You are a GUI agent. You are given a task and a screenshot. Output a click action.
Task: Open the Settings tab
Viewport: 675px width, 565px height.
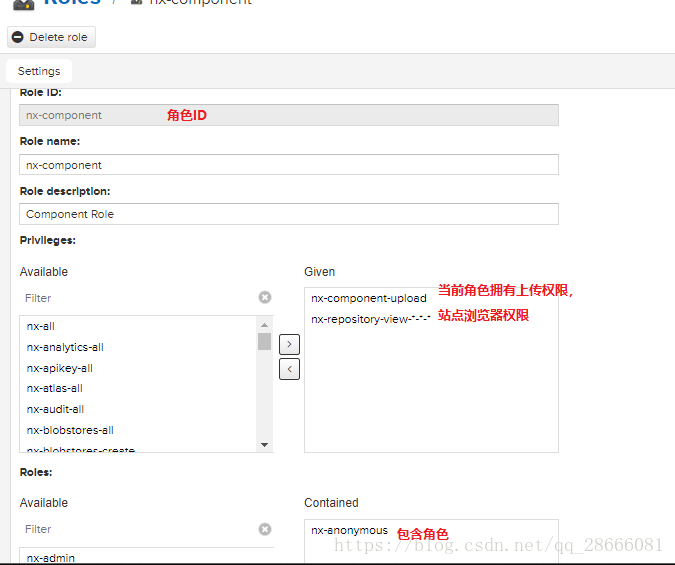tap(39, 71)
